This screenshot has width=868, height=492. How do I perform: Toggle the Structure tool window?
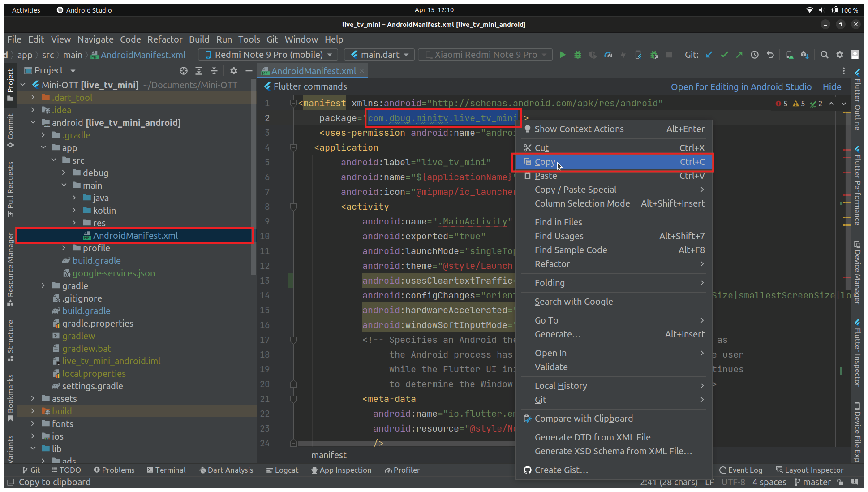(x=10, y=341)
